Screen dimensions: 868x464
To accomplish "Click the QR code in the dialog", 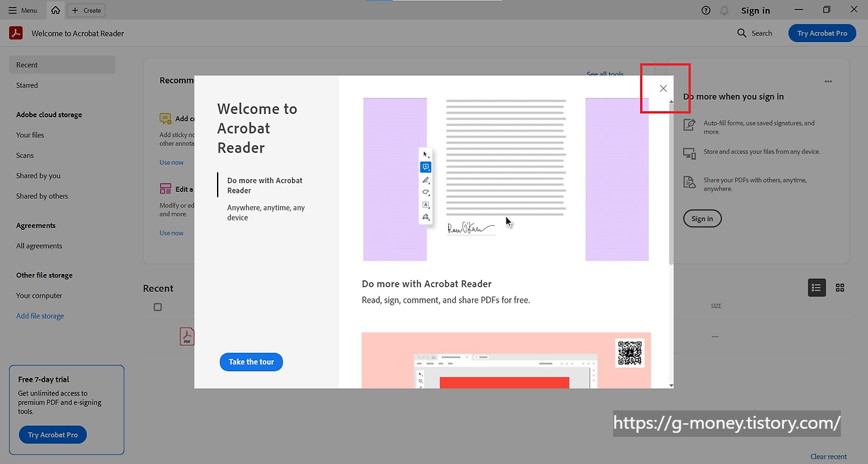I will click(x=630, y=353).
